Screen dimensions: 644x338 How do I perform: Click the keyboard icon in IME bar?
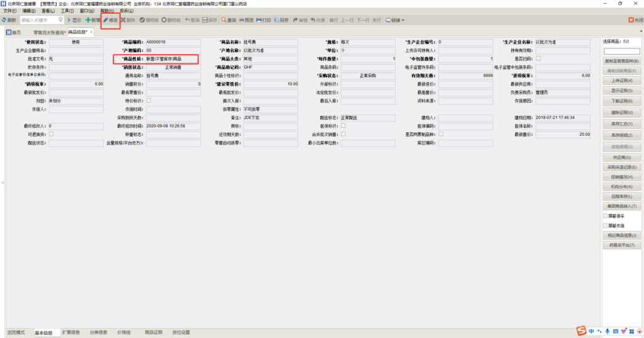point(616,331)
